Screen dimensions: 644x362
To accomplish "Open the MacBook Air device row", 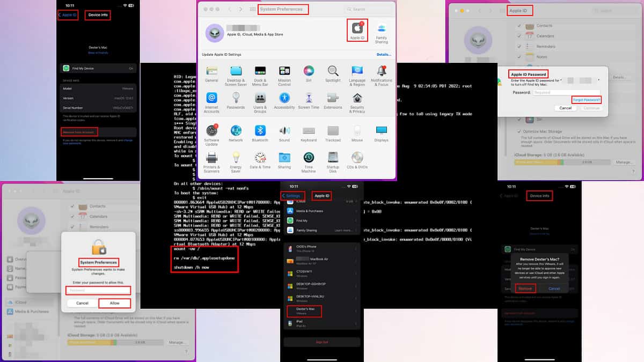I will point(321,261).
